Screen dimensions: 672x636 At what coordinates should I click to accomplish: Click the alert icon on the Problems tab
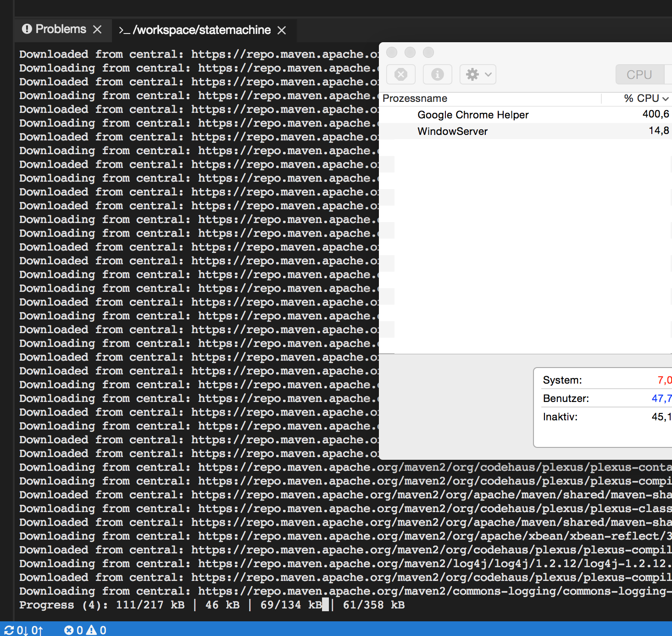pyautogui.click(x=27, y=29)
